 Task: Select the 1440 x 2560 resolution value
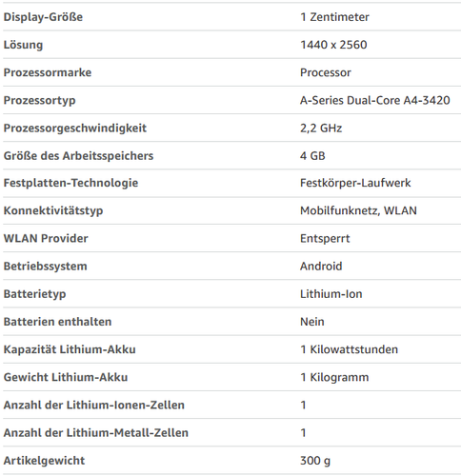[333, 45]
